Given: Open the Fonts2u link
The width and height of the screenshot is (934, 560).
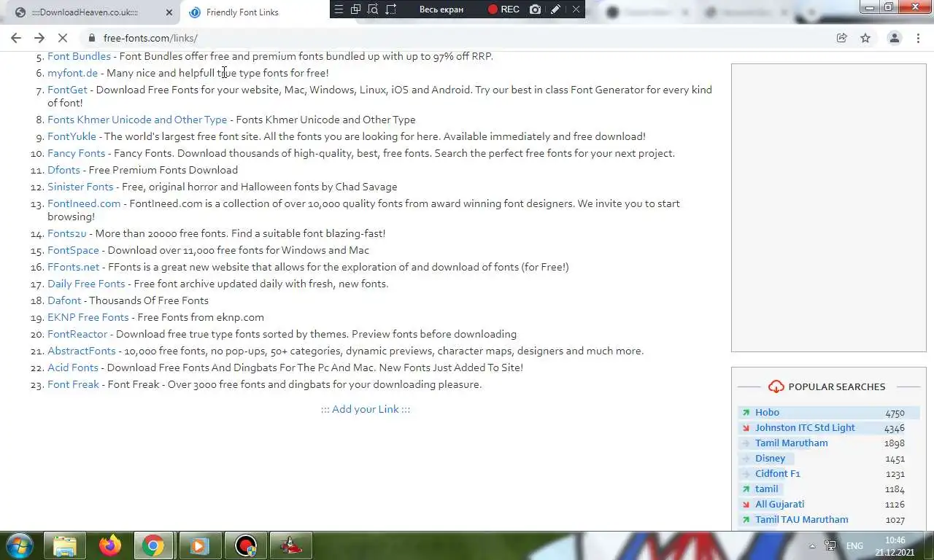Looking at the screenshot, I should (66, 233).
